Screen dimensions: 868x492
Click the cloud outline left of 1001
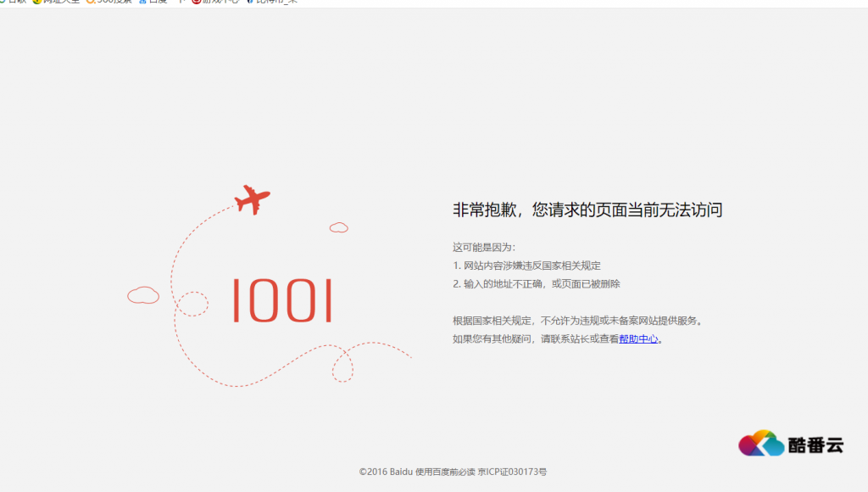143,295
